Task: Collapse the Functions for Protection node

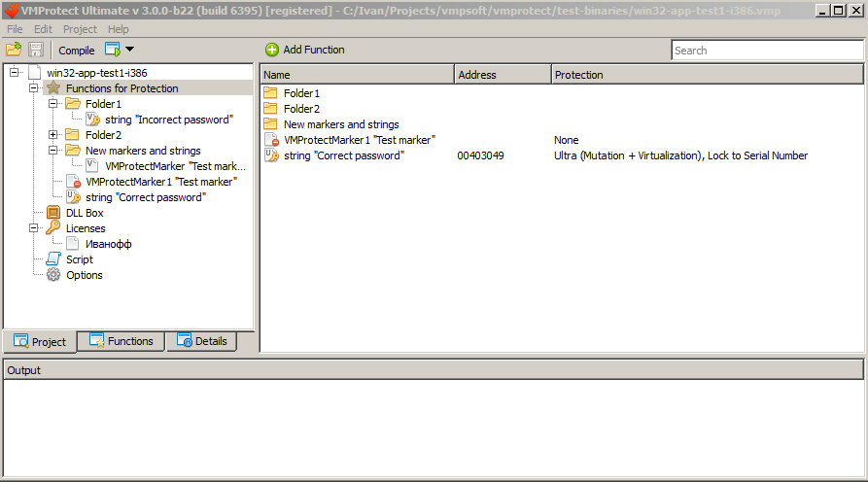Action: [34, 87]
